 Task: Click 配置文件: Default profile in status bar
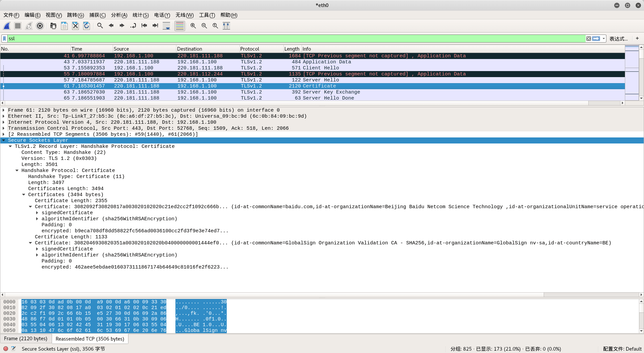coord(622,349)
